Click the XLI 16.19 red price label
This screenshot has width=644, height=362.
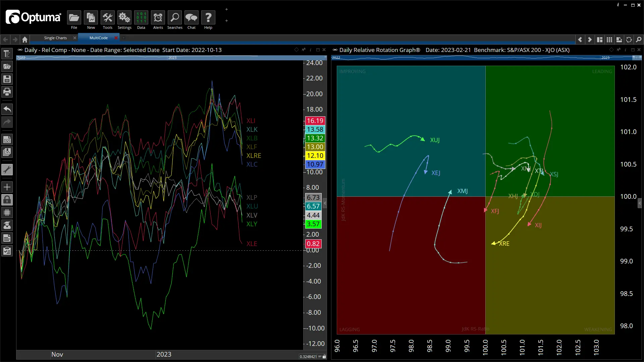[x=315, y=121]
